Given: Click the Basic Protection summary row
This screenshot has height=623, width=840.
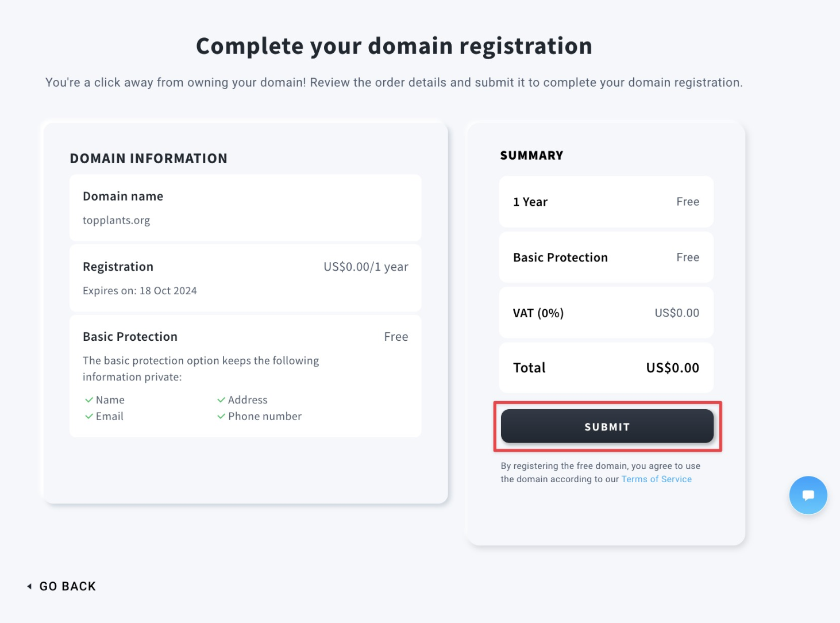Looking at the screenshot, I should coord(606,257).
